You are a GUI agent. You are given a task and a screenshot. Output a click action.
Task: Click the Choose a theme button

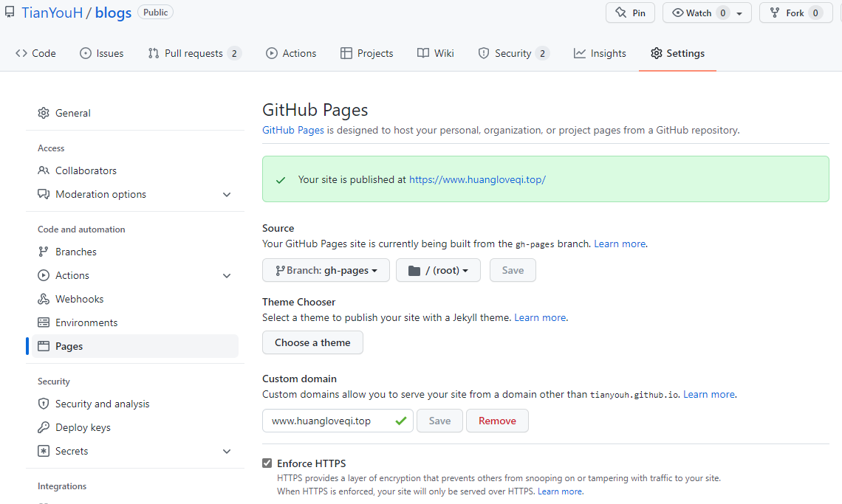coord(312,342)
